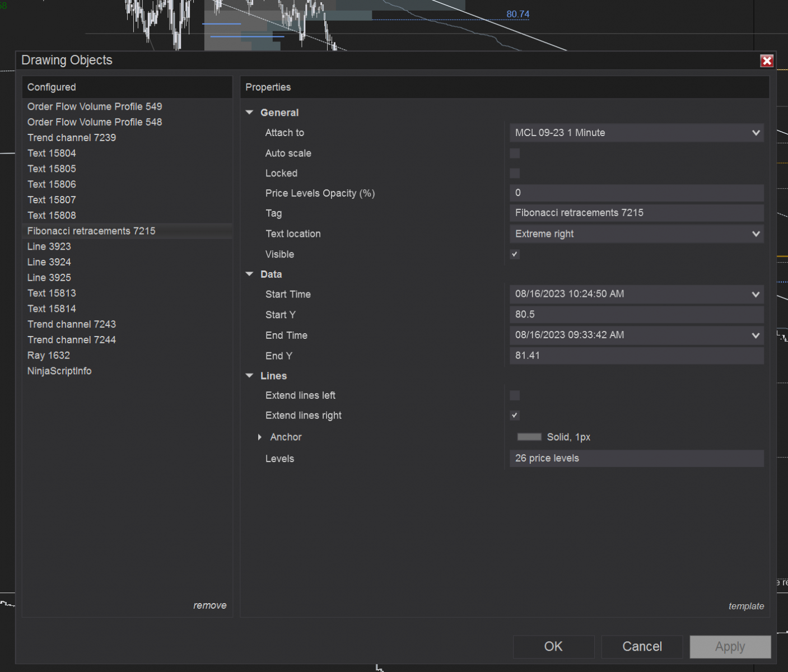Select Ray 1632 drawing object
This screenshot has width=788, height=672.
[x=49, y=356]
